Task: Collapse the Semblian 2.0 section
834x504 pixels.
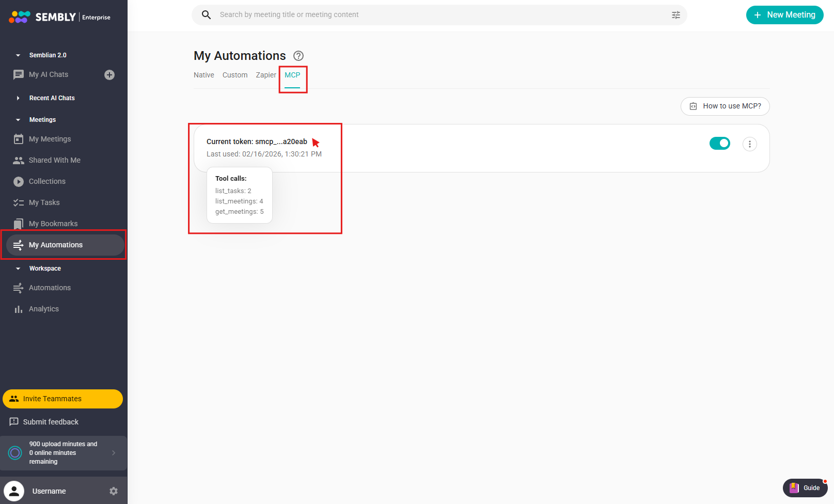Action: click(18, 55)
